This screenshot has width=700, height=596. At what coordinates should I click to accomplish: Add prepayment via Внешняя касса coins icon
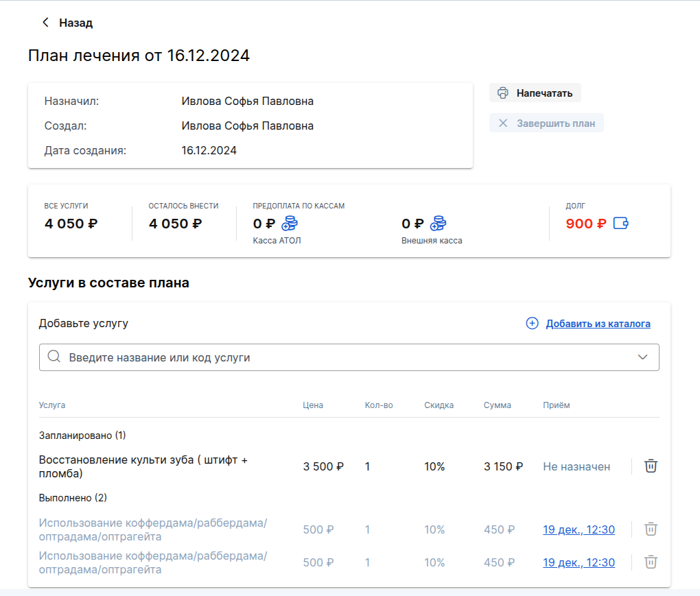pos(438,223)
